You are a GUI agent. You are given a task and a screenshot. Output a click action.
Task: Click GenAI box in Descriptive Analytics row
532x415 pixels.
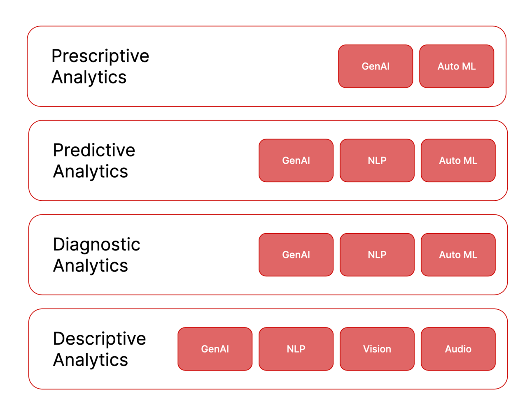pos(215,349)
